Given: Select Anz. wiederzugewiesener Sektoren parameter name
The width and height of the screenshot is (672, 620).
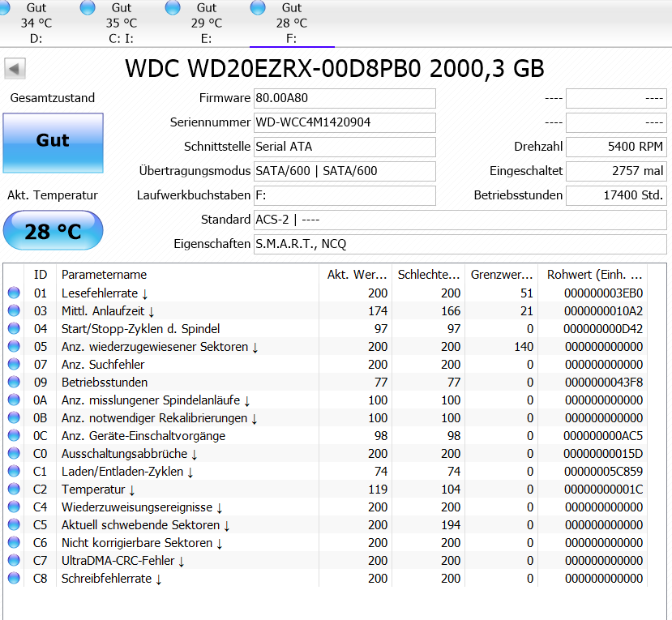Looking at the screenshot, I should [160, 347].
